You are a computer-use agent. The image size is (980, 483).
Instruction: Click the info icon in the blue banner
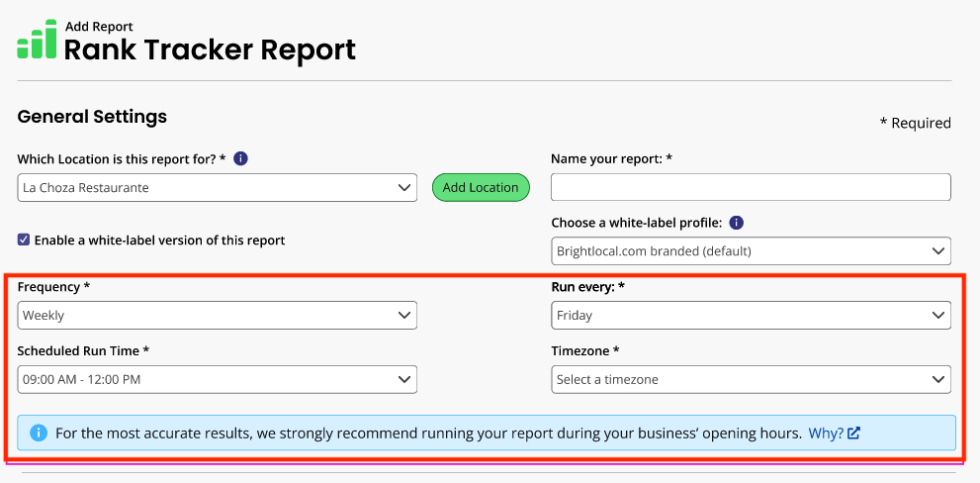click(39, 433)
